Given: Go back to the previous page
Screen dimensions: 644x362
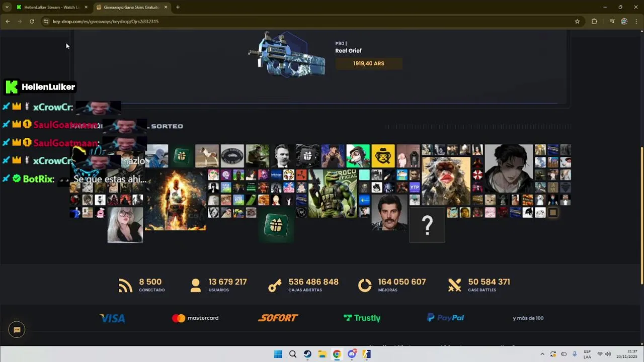Looking at the screenshot, I should point(8,21).
